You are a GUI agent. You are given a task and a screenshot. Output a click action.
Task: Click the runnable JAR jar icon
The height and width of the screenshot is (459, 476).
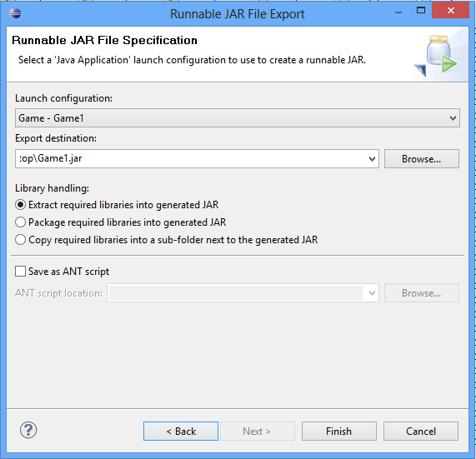point(436,55)
